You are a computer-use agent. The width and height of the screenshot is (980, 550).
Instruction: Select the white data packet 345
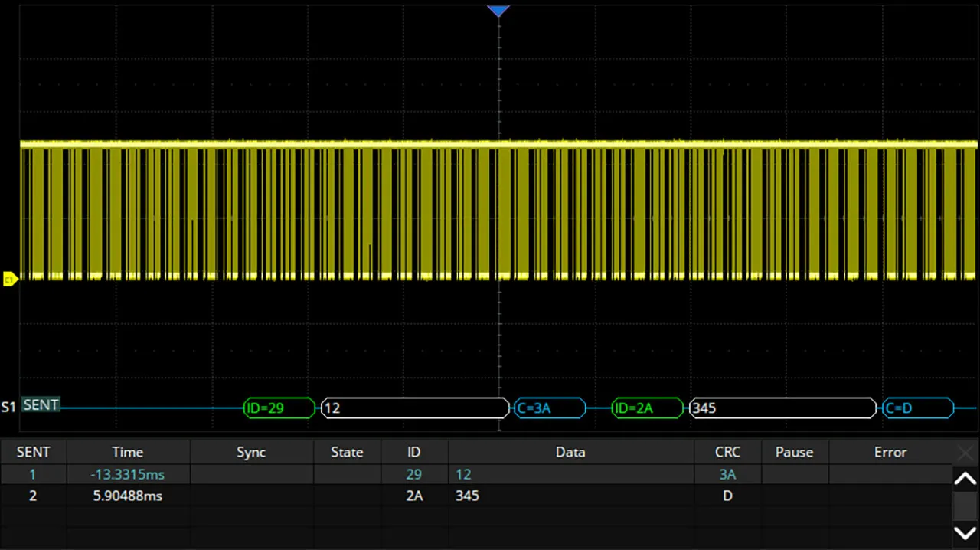[782, 408]
